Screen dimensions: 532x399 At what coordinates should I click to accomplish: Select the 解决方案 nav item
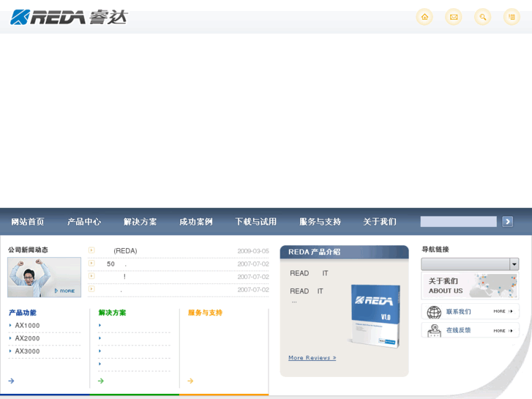pyautogui.click(x=140, y=222)
